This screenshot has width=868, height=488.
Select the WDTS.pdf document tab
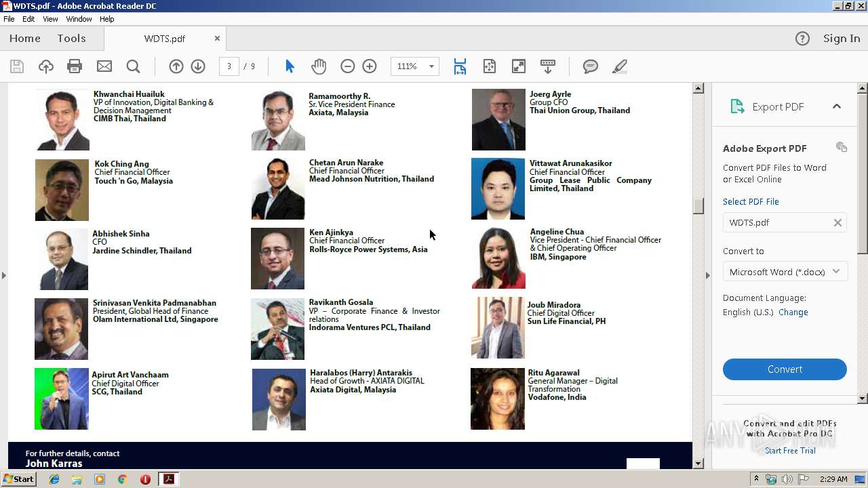tap(165, 39)
